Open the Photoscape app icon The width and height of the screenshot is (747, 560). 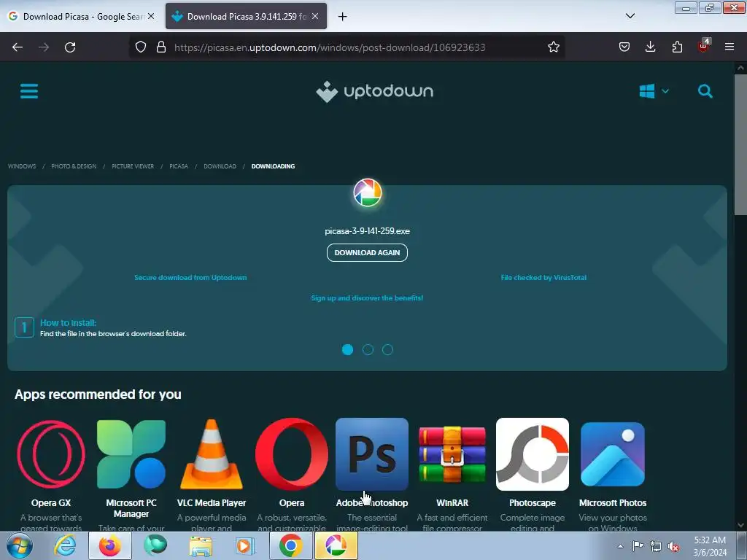[x=533, y=454]
